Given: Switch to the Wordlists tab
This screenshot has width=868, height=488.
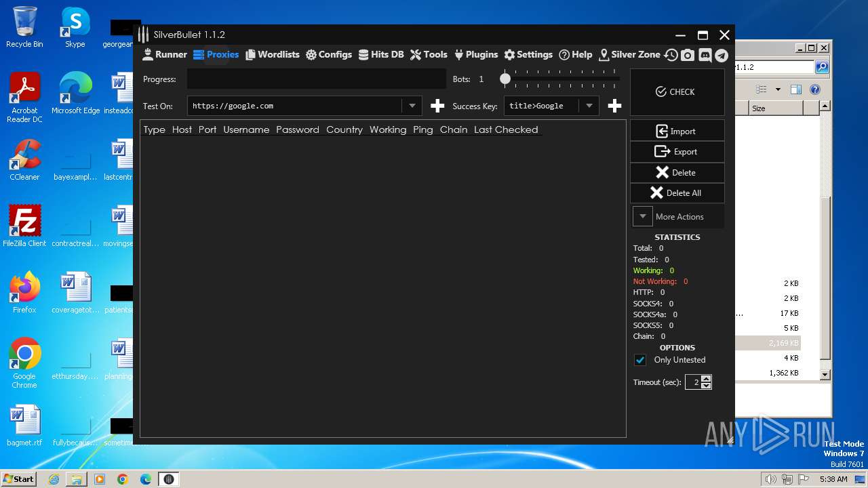Looking at the screenshot, I should (x=272, y=55).
